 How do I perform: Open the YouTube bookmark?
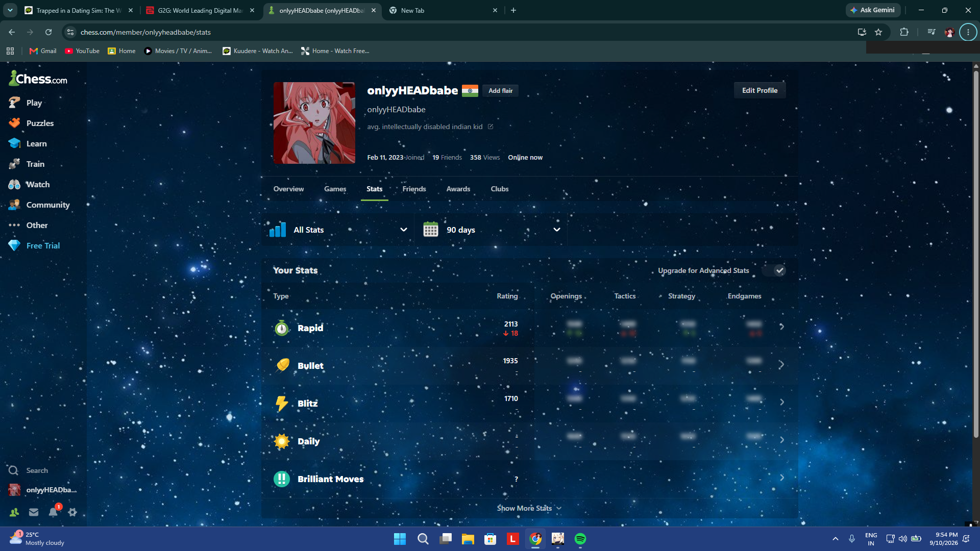point(82,51)
